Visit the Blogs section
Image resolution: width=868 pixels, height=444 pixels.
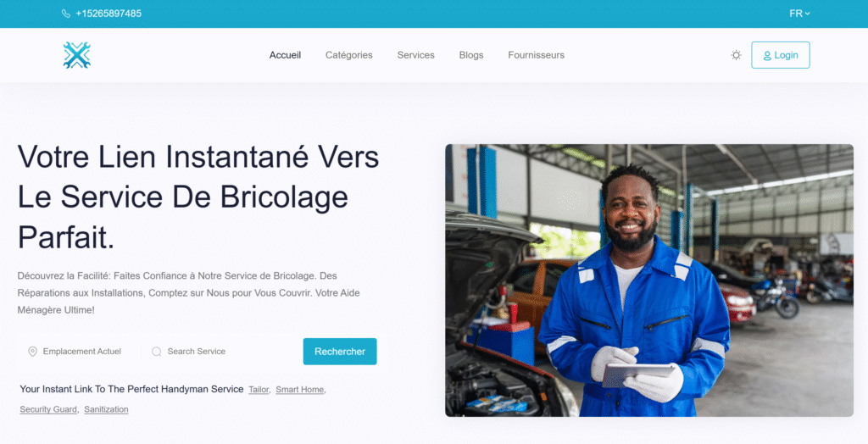click(x=471, y=55)
